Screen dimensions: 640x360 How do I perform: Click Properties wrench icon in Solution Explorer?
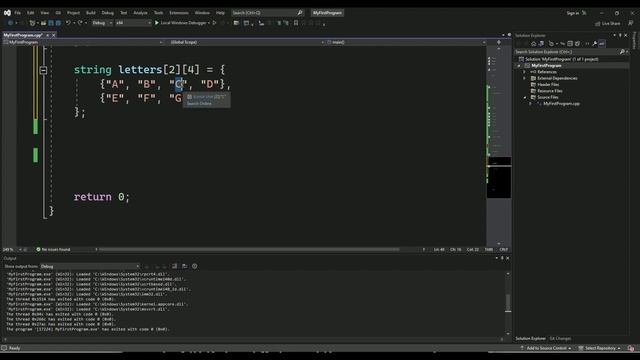click(595, 44)
